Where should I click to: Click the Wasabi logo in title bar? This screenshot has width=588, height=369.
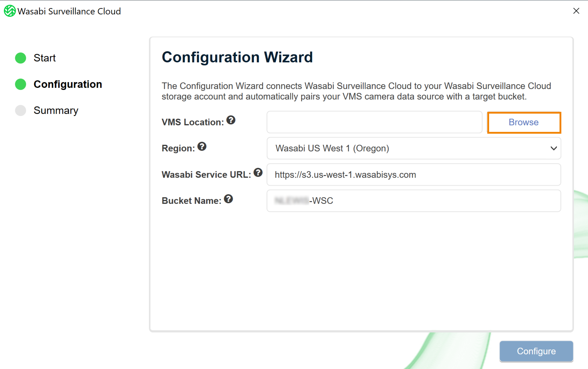[x=10, y=11]
